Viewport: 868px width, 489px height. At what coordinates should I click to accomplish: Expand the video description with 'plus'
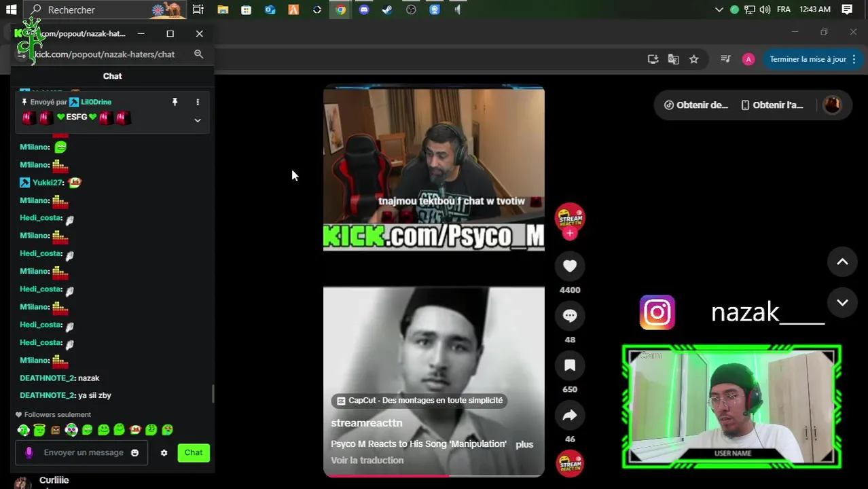524,444
